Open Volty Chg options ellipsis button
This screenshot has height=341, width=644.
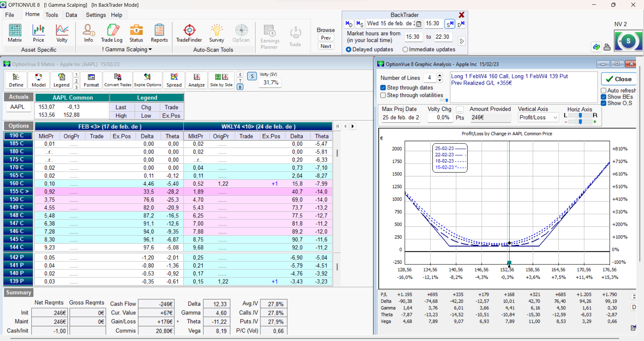[x=460, y=110]
